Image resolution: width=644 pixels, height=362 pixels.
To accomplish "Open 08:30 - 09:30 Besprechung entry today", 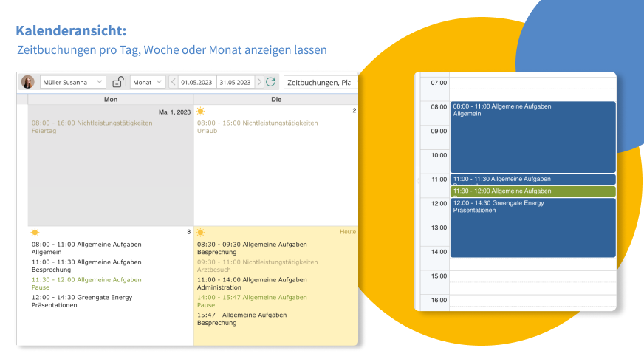I will tap(252, 248).
